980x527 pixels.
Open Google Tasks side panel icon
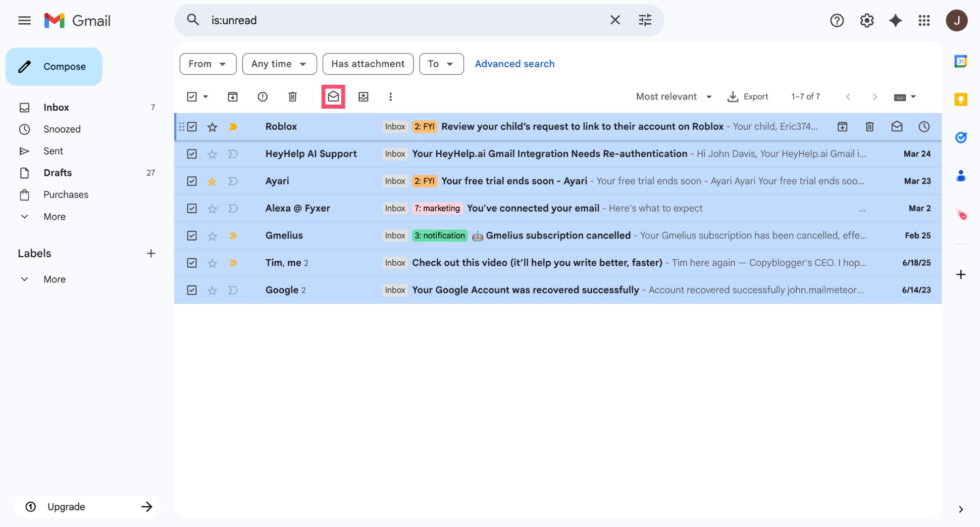click(x=960, y=137)
